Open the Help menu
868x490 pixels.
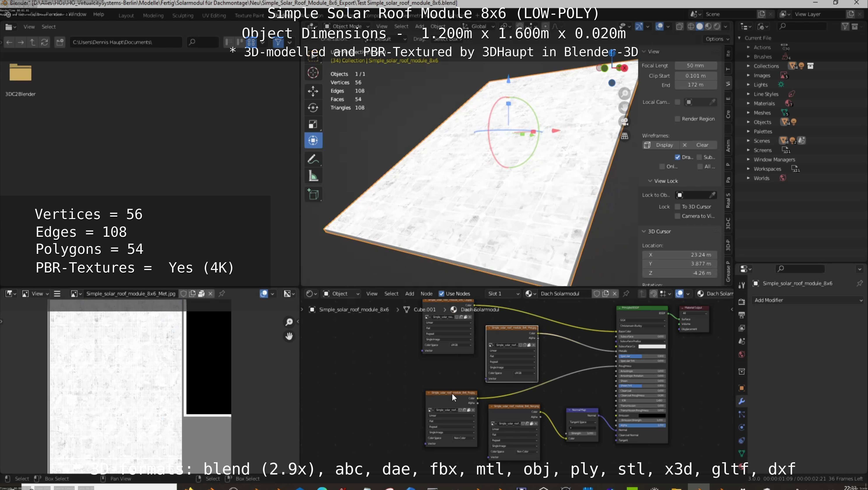[x=98, y=14]
